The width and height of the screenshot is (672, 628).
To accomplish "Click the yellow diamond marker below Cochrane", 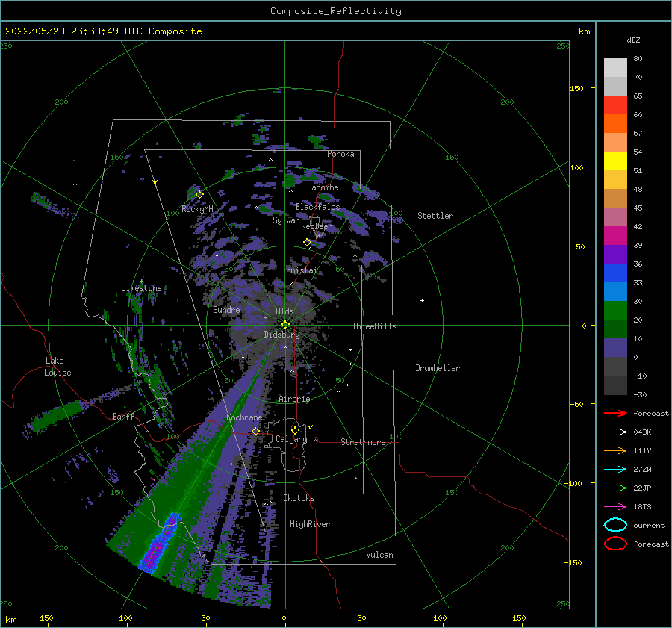I will pos(255,432).
